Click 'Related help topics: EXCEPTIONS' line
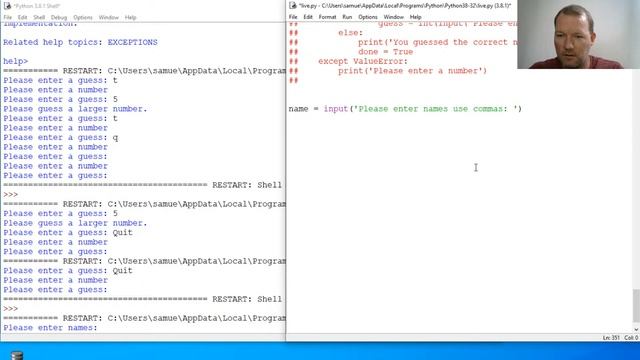The height and width of the screenshot is (360, 640). (x=80, y=42)
